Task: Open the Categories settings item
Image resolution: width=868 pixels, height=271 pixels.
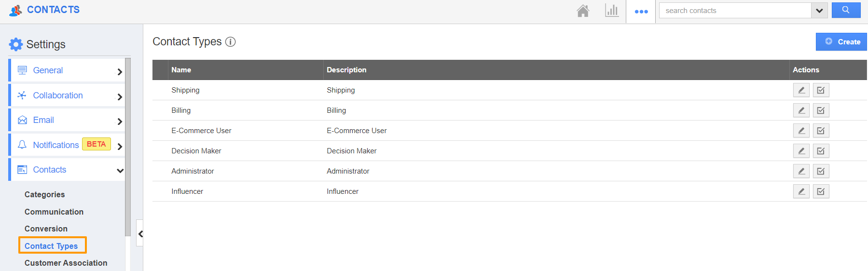Action: pos(44,194)
